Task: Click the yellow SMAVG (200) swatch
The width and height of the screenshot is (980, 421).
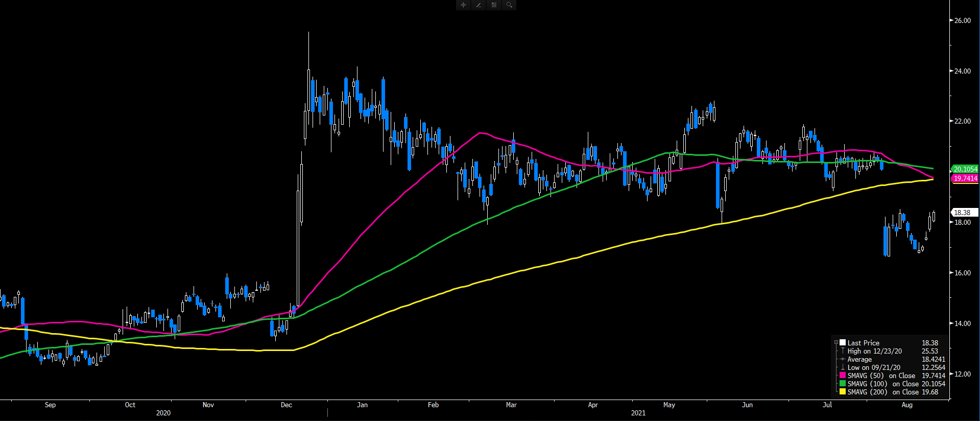Action: coord(843,392)
